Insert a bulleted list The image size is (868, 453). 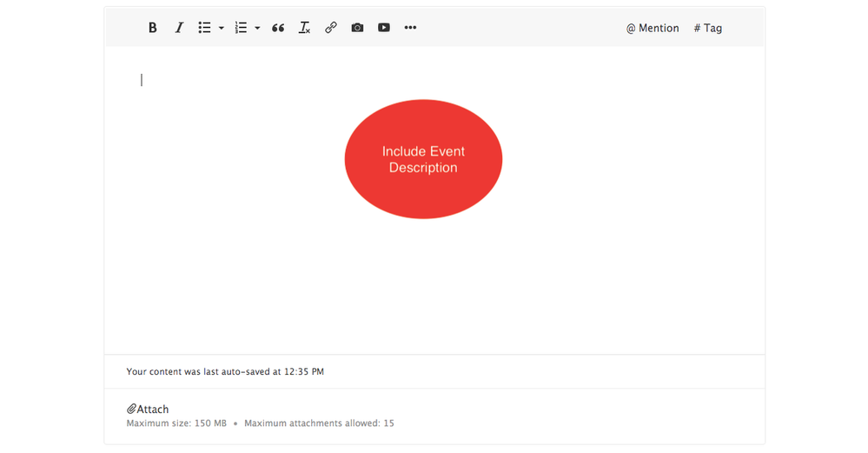tap(204, 28)
